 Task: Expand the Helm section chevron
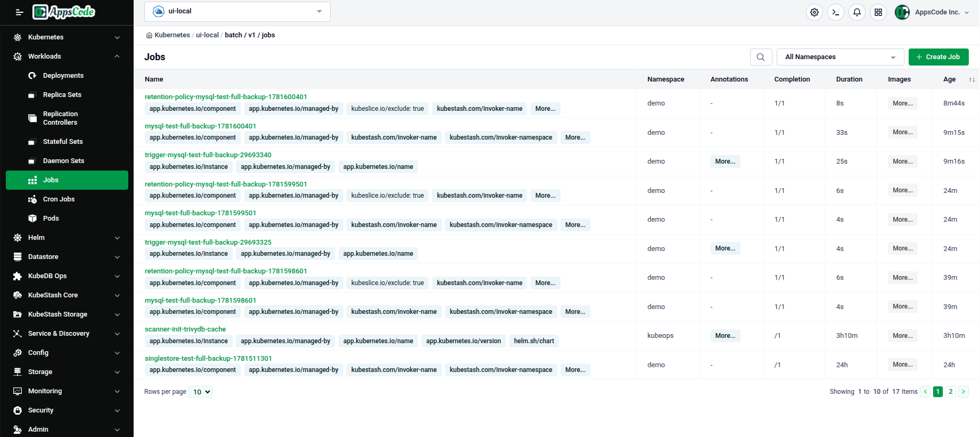click(x=117, y=238)
